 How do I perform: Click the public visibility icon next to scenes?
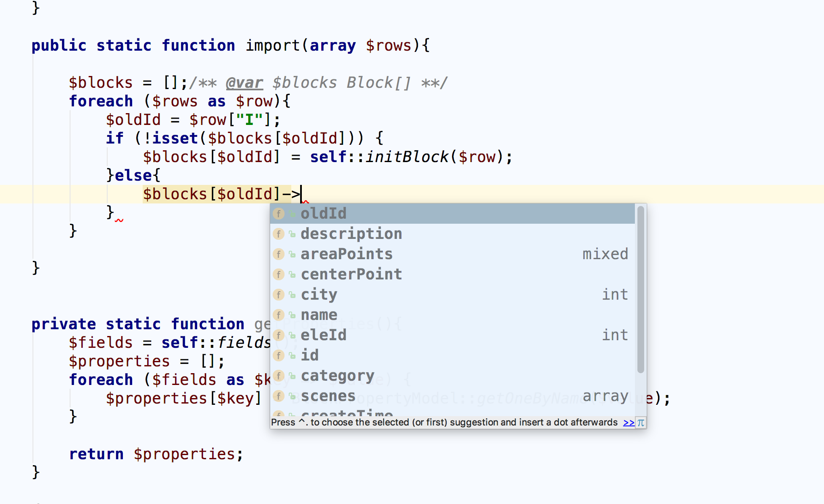pos(292,396)
